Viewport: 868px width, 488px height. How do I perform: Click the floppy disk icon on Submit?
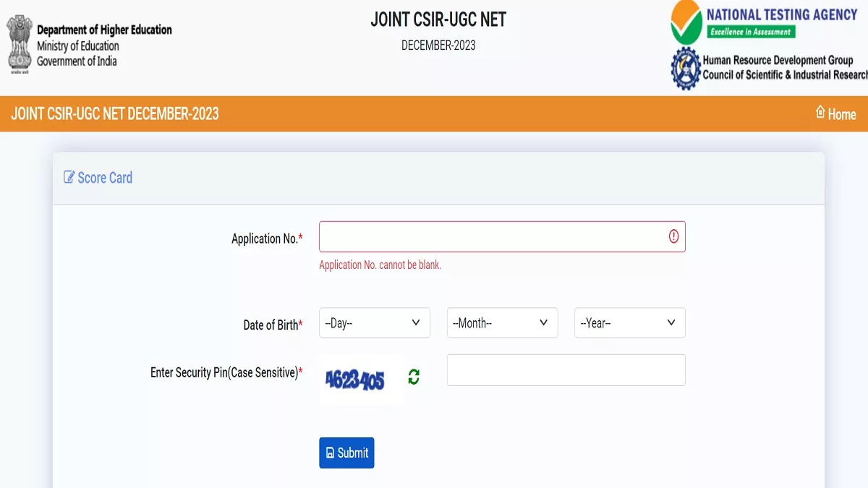coord(331,453)
